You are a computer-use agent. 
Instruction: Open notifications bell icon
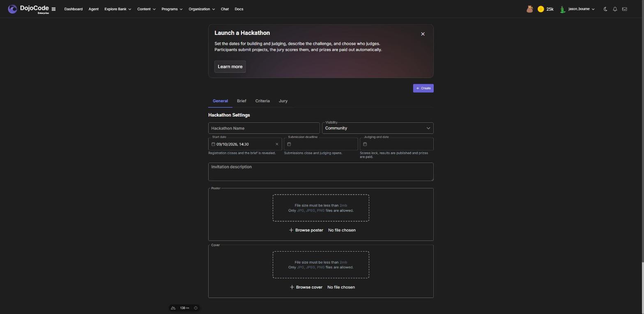pyautogui.click(x=615, y=9)
